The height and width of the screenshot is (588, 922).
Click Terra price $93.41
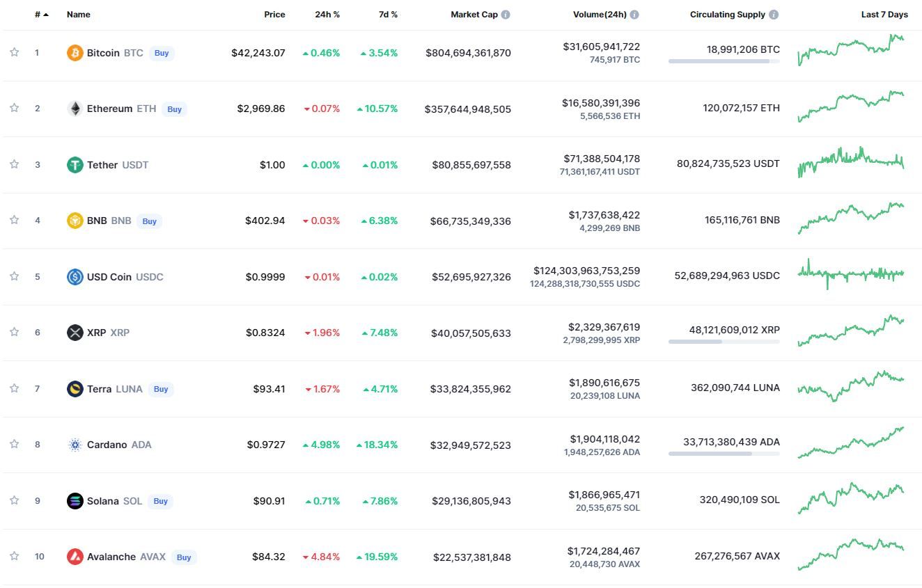(x=269, y=389)
